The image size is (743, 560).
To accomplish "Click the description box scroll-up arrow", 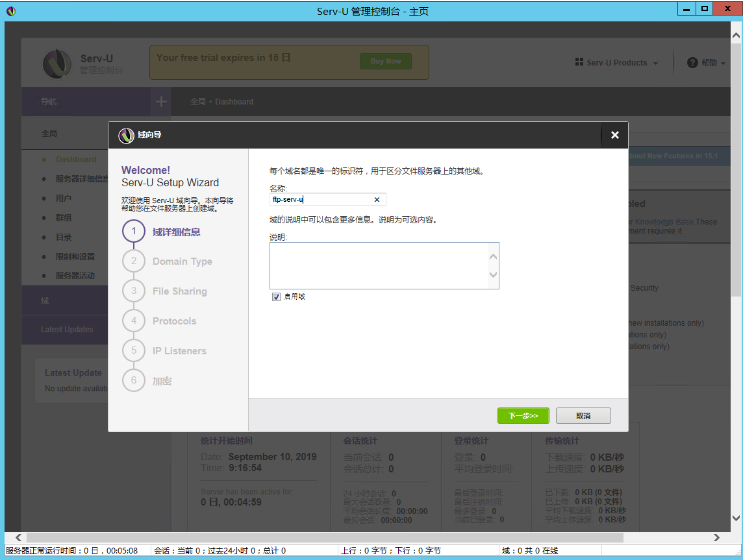I will [493, 256].
